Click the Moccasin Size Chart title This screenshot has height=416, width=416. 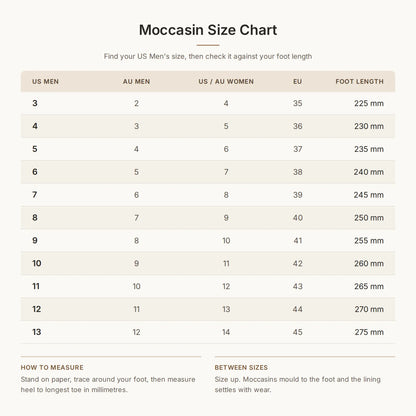(x=208, y=30)
